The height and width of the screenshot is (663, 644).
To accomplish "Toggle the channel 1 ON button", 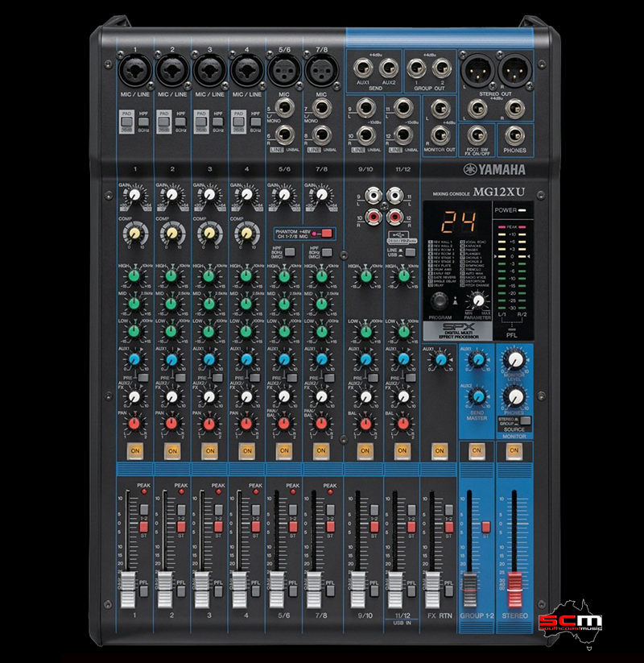I will [135, 451].
